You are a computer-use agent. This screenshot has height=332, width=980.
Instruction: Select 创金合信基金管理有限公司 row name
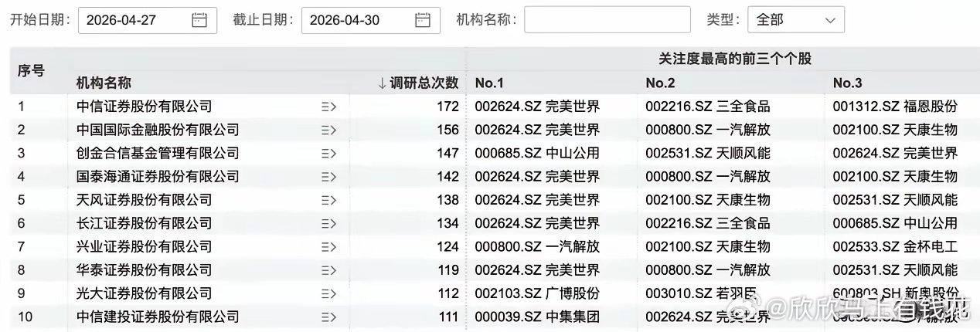tap(158, 153)
